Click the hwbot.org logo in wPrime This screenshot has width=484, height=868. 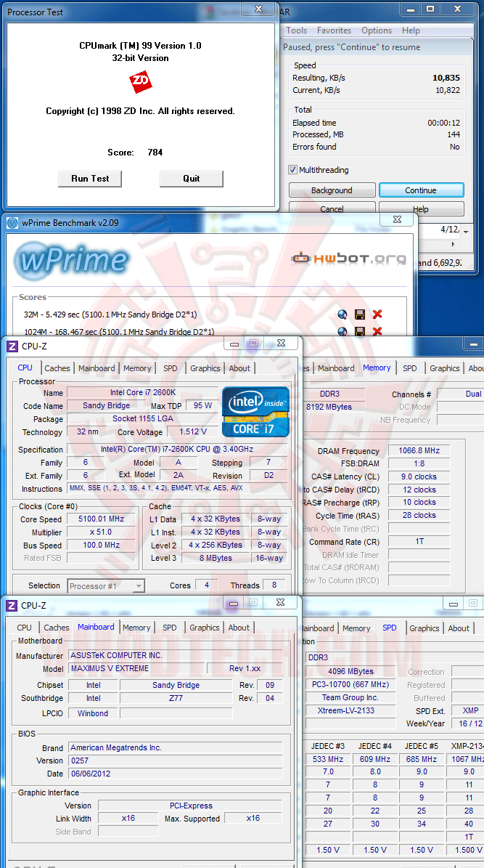pyautogui.click(x=348, y=259)
